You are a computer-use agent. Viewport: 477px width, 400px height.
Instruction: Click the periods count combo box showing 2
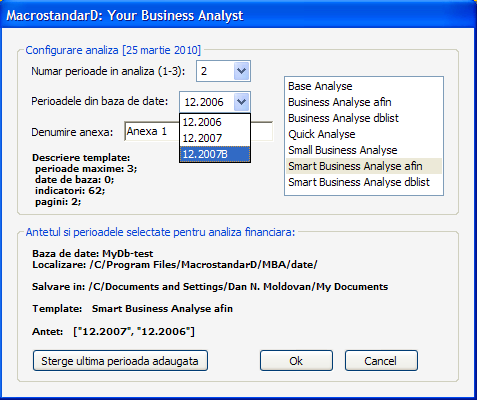(x=223, y=71)
